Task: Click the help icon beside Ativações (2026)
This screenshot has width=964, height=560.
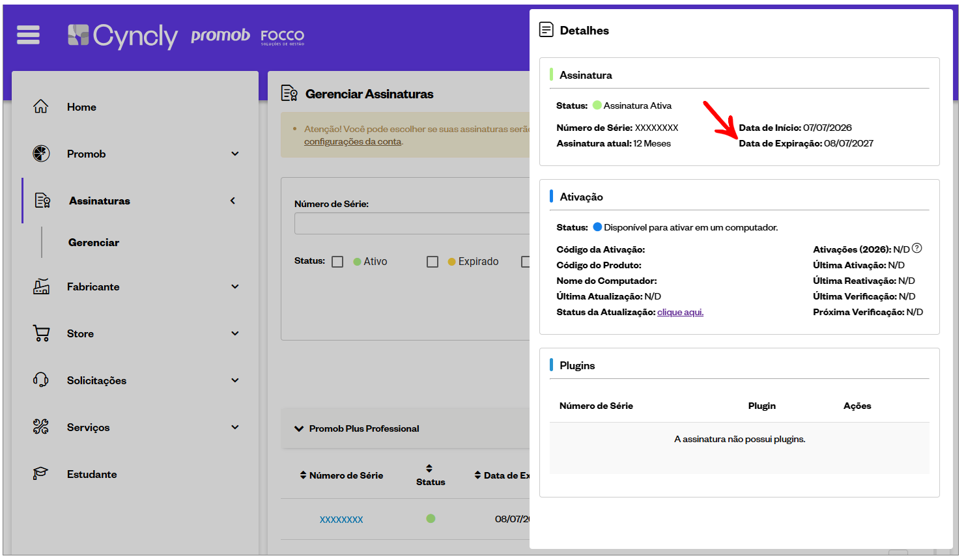Action: [917, 248]
